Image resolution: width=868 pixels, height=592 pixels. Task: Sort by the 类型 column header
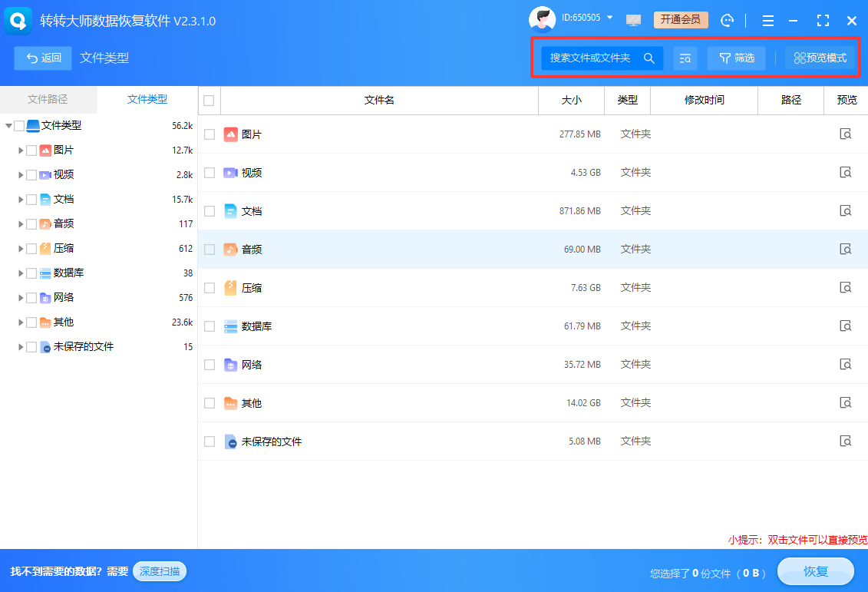(627, 101)
